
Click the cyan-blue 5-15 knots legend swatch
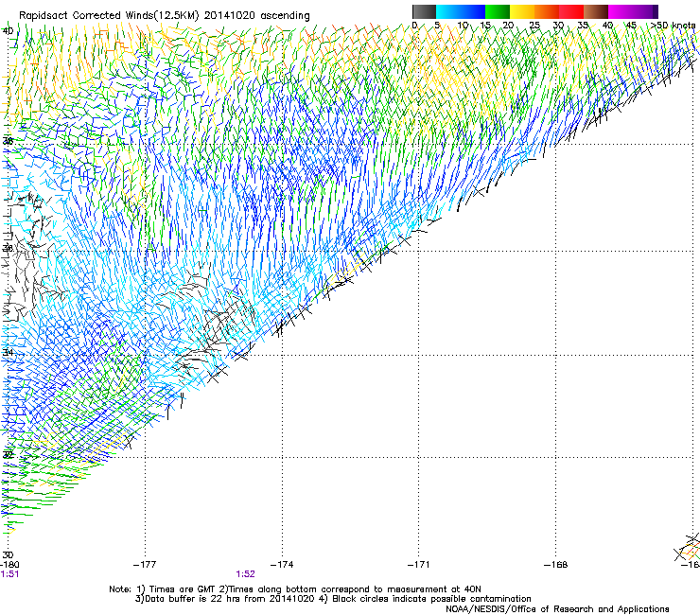461,11
